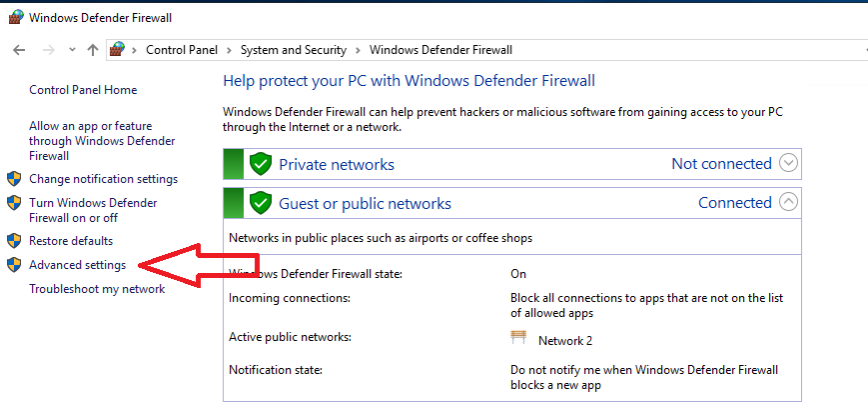The height and width of the screenshot is (413, 868).
Task: Click the firewall icon in address bar
Action: [x=117, y=49]
